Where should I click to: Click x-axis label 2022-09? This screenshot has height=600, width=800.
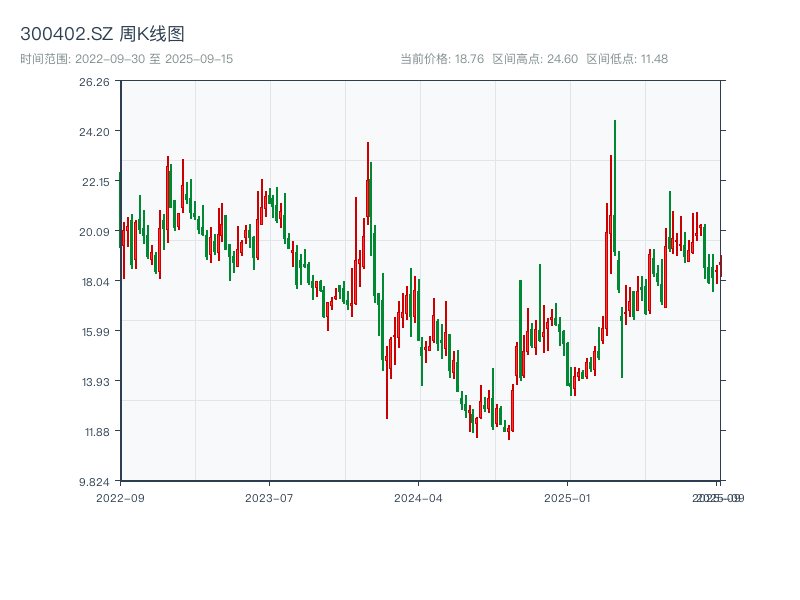pyautogui.click(x=120, y=498)
